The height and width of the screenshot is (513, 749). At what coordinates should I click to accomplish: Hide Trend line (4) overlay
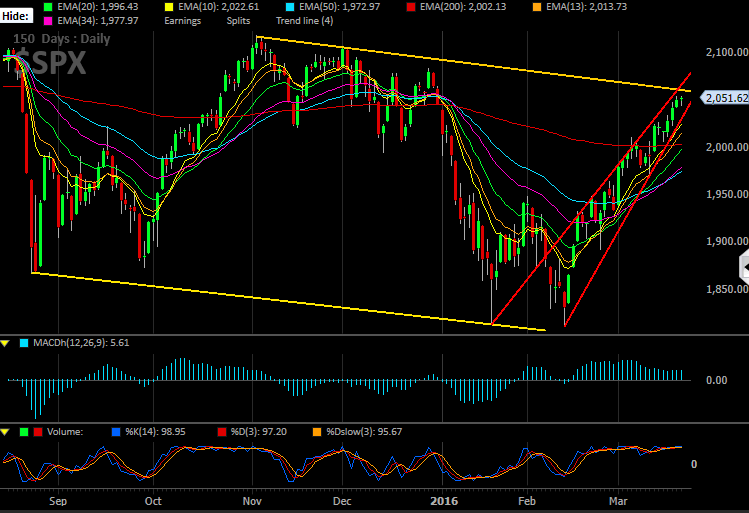point(305,21)
